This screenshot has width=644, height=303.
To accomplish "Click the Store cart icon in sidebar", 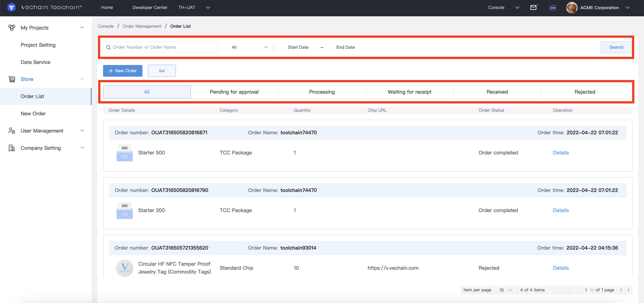I will tap(12, 79).
